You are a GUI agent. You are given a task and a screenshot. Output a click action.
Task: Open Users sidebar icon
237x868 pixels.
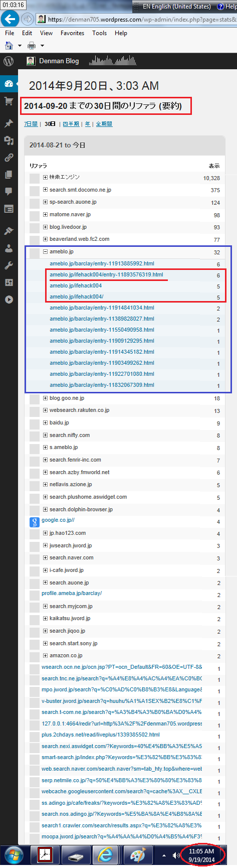pos(9,248)
